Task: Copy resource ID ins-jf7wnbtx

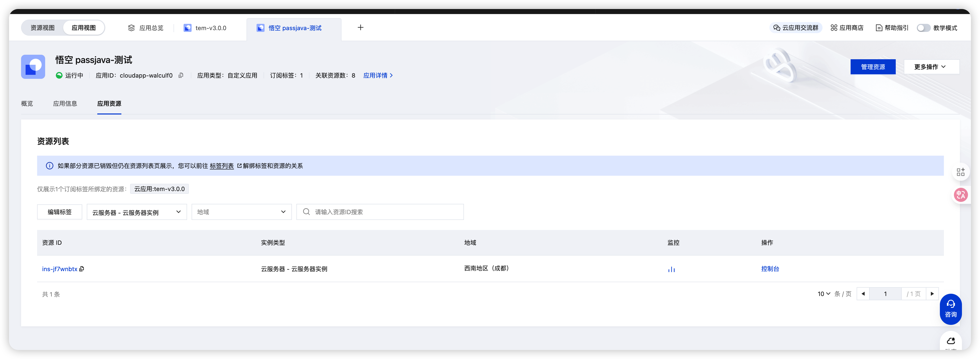Action: [82, 269]
